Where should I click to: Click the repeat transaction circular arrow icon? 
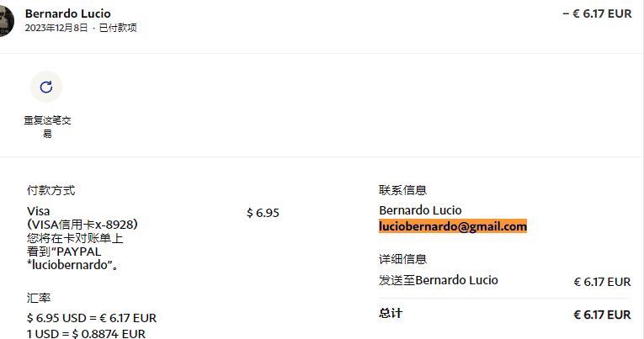46,87
